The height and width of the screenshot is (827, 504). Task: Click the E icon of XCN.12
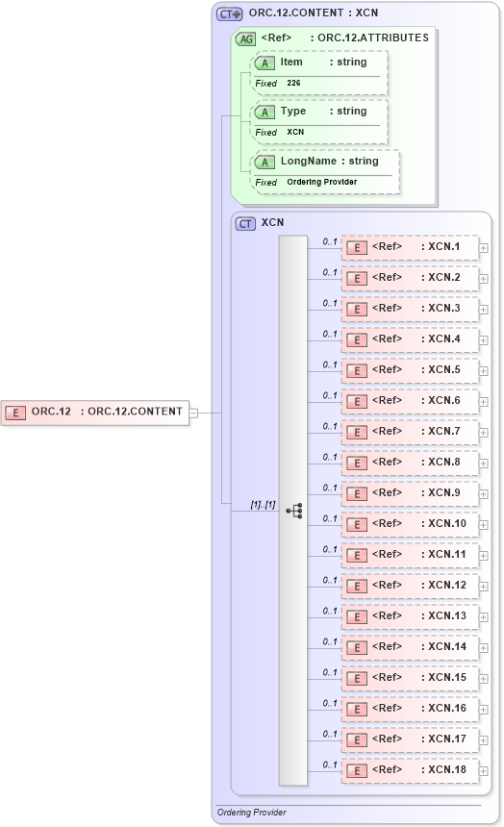pyautogui.click(x=357, y=587)
